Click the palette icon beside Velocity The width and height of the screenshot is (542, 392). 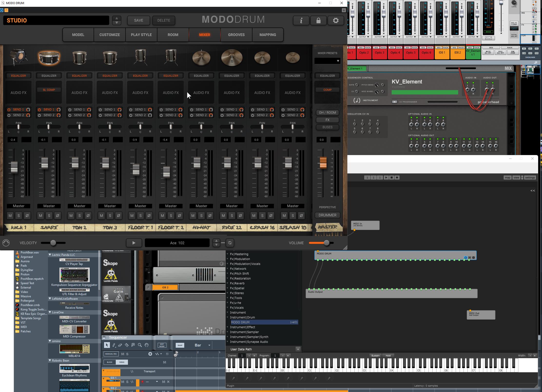[x=6, y=243]
